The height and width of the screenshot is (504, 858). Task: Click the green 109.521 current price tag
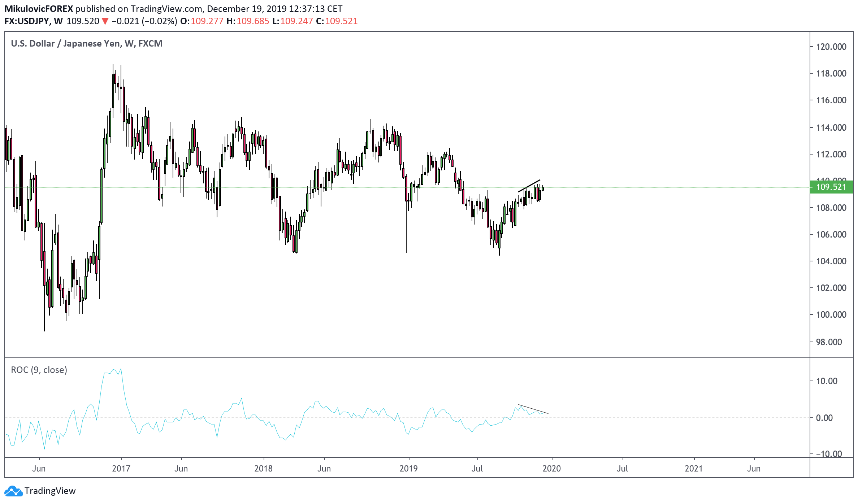click(831, 187)
